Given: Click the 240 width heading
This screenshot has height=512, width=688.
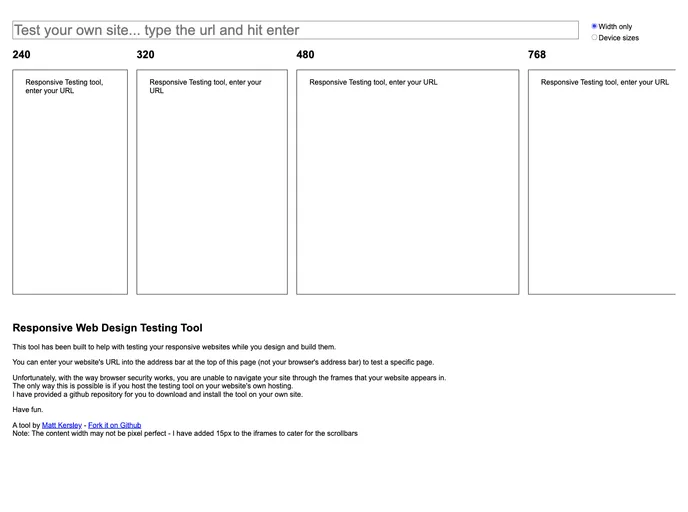Looking at the screenshot, I should point(22,54).
